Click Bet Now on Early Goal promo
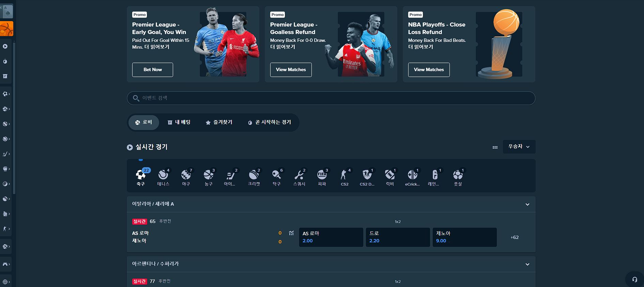This screenshot has height=287, width=644. [x=153, y=70]
